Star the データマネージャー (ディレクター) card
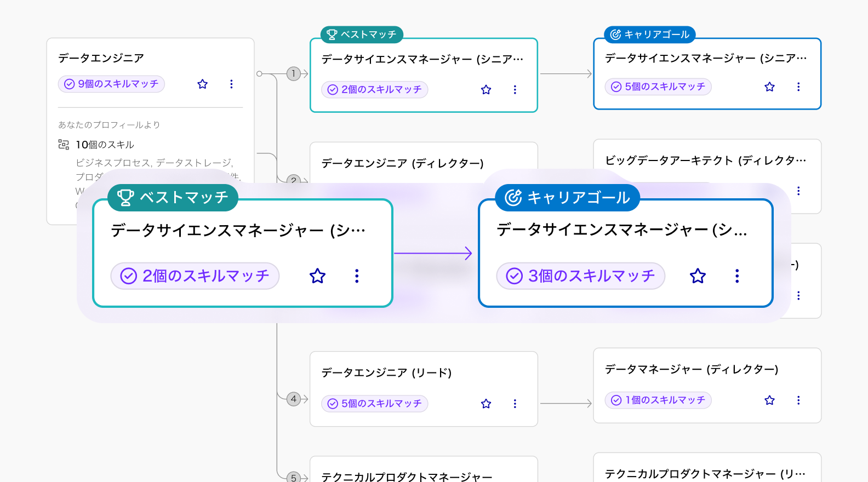This screenshot has width=868, height=482. 769,400
